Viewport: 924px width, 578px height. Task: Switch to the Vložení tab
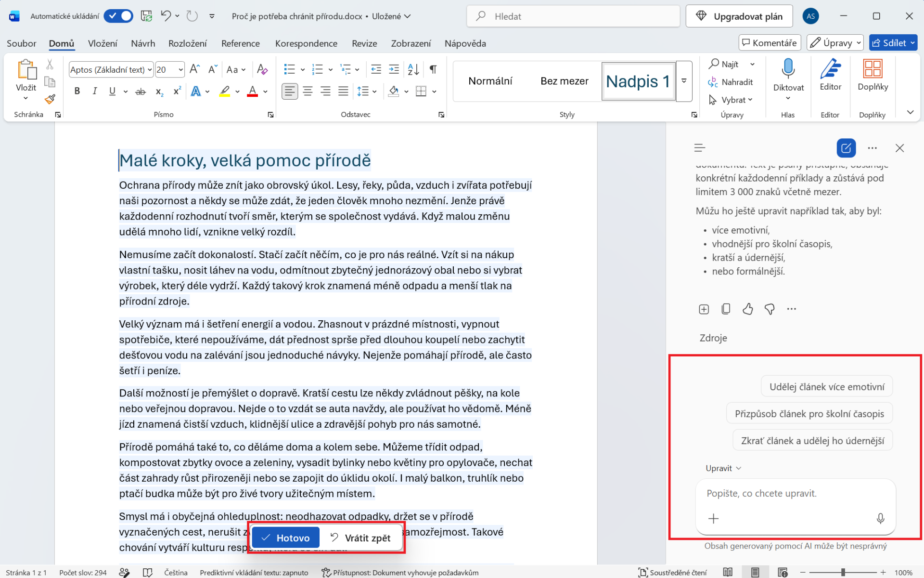tap(103, 43)
